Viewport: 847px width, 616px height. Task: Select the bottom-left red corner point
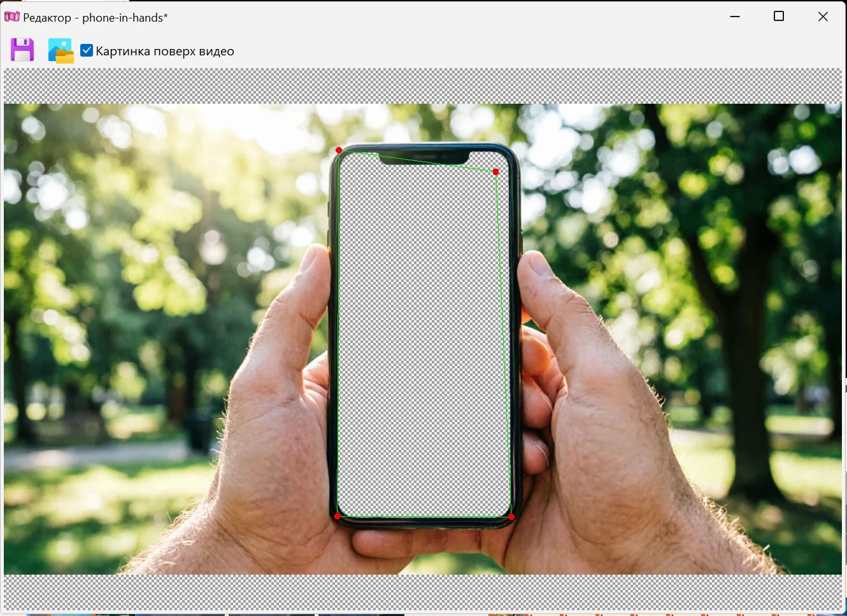pos(338,516)
